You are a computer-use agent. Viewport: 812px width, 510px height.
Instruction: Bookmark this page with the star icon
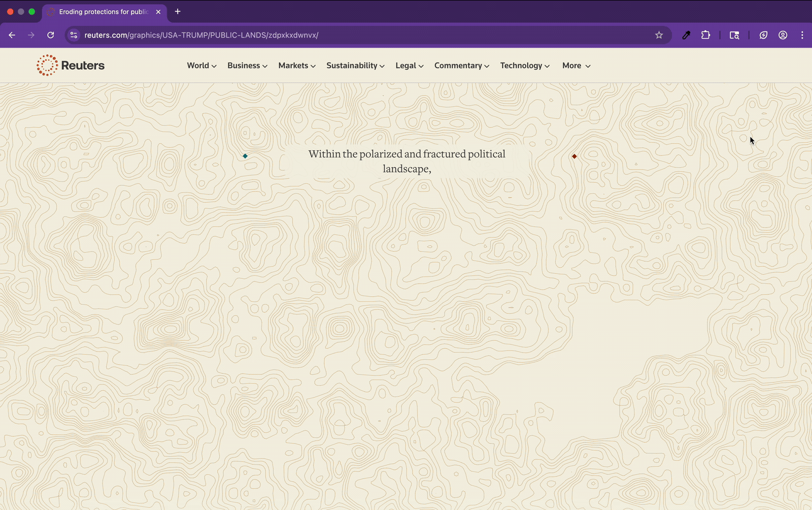coord(659,35)
